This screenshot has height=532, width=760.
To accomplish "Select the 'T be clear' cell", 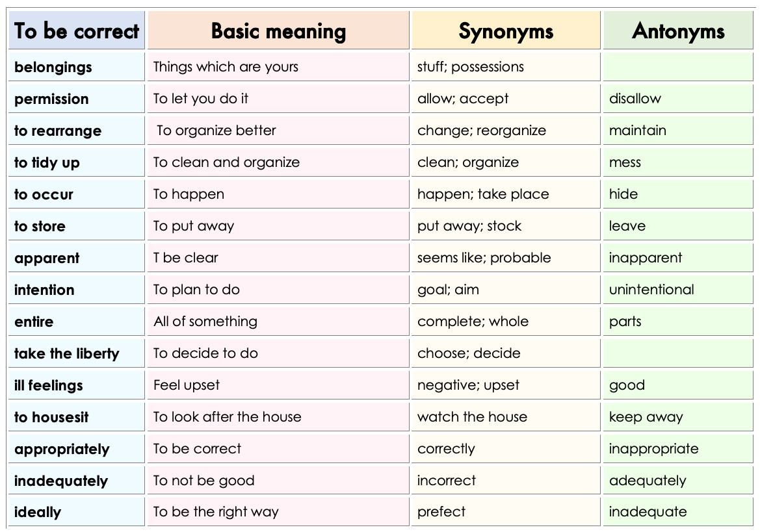I will 278,257.
